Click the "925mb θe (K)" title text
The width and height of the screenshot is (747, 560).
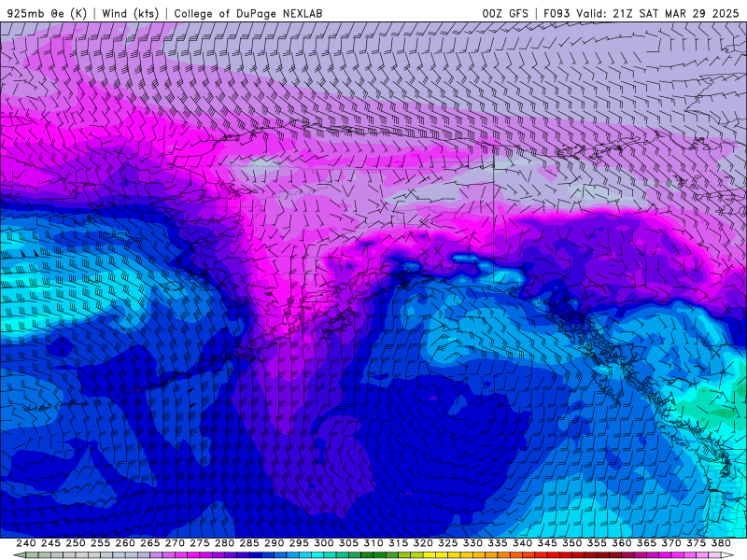pyautogui.click(x=48, y=13)
